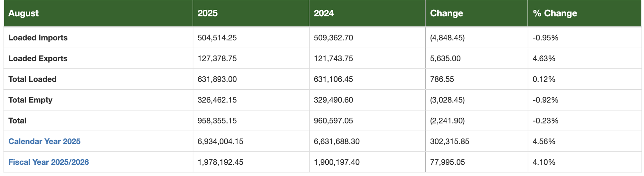The height and width of the screenshot is (176, 644).
Task: Click the 121,743.75 Loaded Exports cell
Action: tap(333, 58)
